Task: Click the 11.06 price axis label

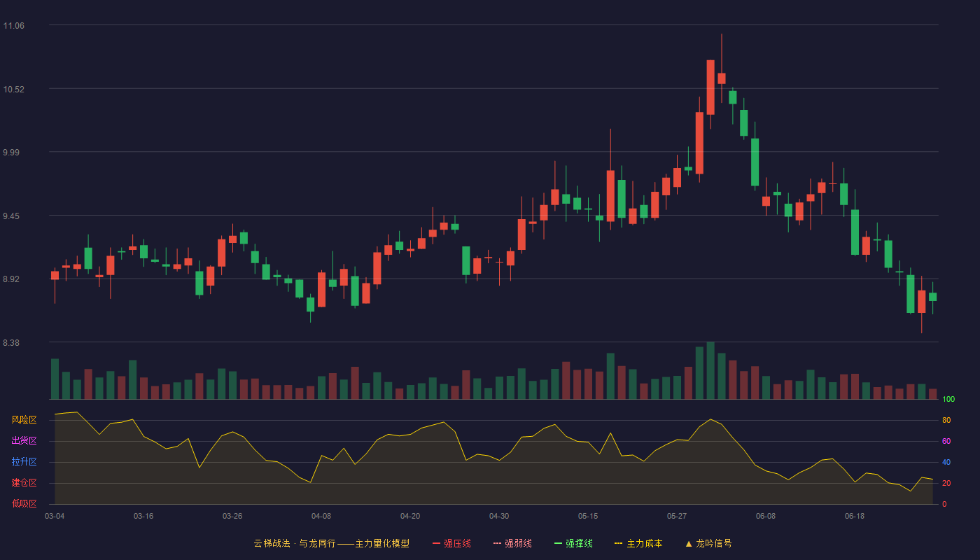Action: click(14, 26)
